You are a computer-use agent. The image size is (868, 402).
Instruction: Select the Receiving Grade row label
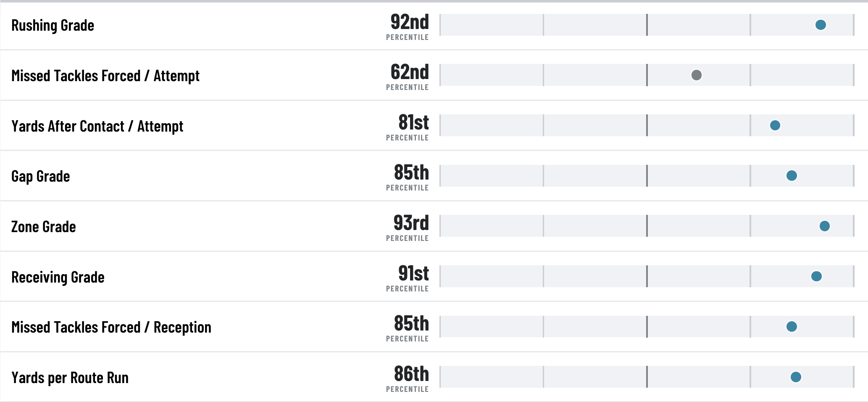click(x=58, y=277)
